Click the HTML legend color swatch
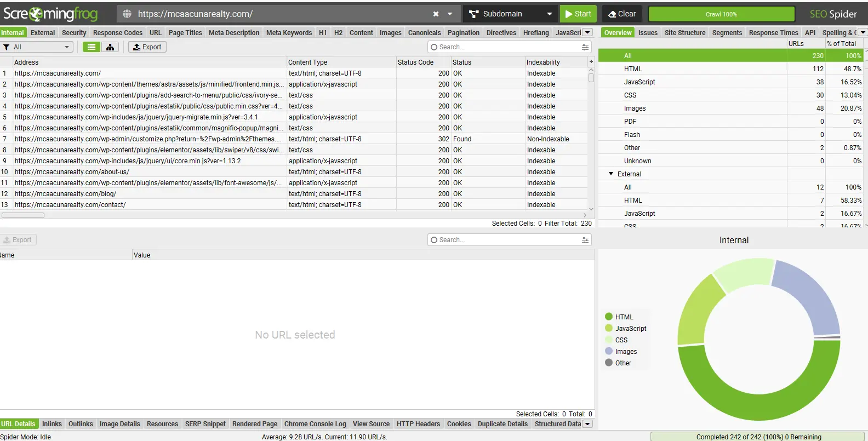This screenshot has width=868, height=441. pyautogui.click(x=608, y=317)
